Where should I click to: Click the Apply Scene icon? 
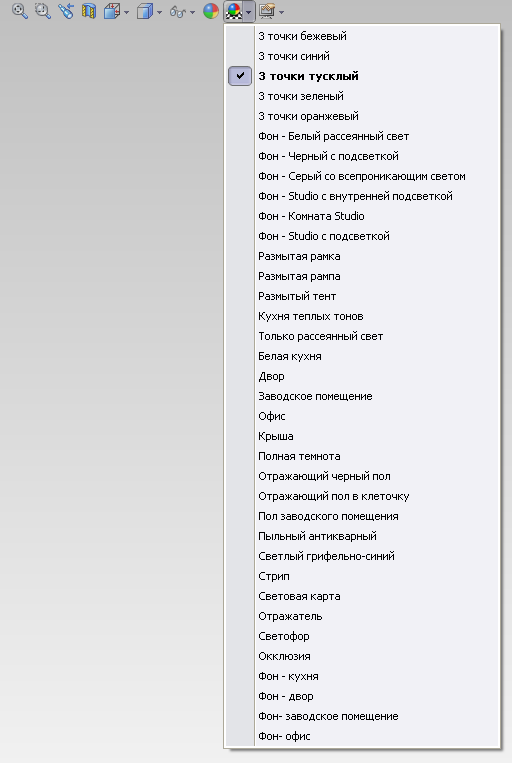[234, 11]
